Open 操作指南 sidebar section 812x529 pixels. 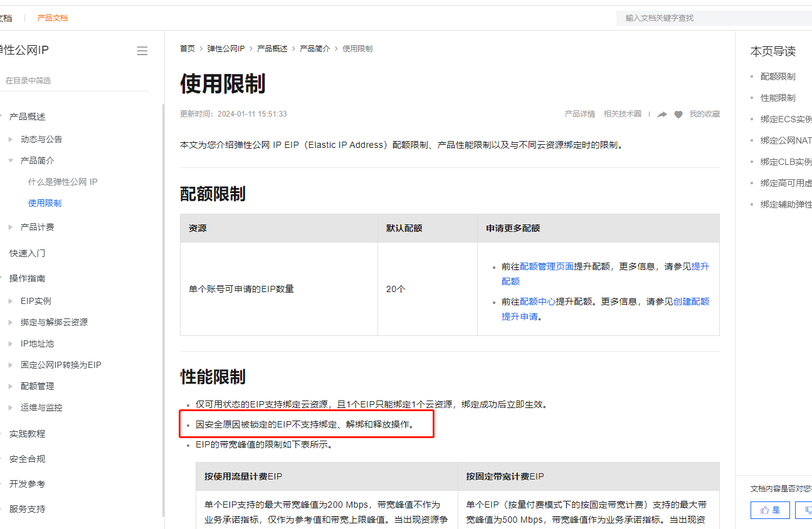27,278
